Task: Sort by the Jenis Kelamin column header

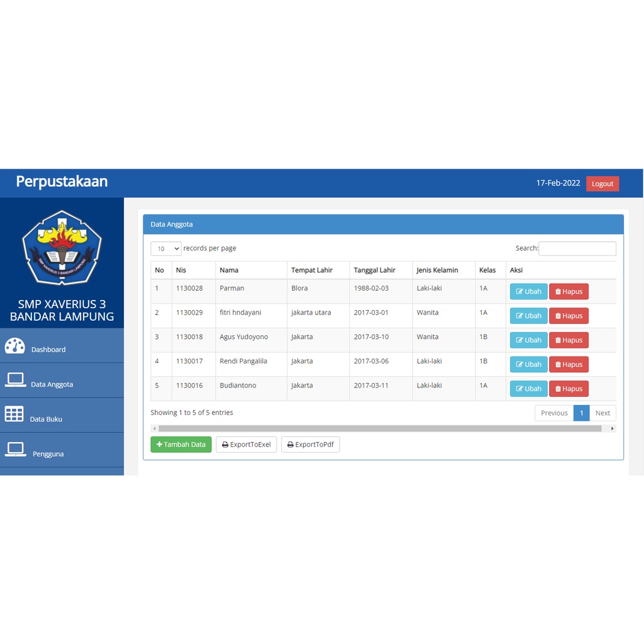Action: click(444, 270)
